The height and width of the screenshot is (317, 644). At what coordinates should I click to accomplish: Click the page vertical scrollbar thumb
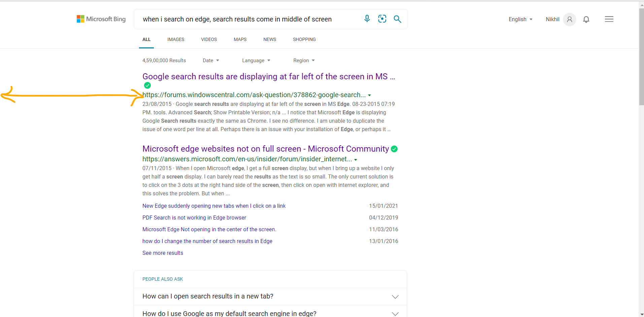coord(641,57)
